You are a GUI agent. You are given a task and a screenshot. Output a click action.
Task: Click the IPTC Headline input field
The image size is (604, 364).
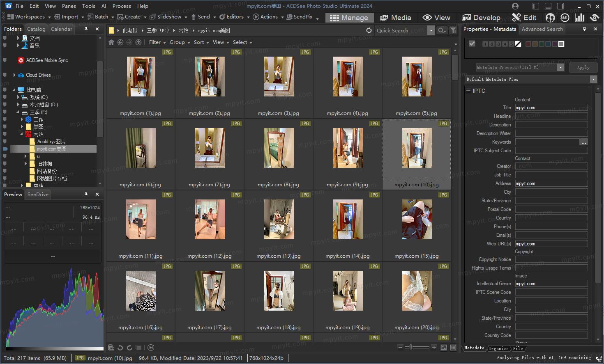point(551,116)
